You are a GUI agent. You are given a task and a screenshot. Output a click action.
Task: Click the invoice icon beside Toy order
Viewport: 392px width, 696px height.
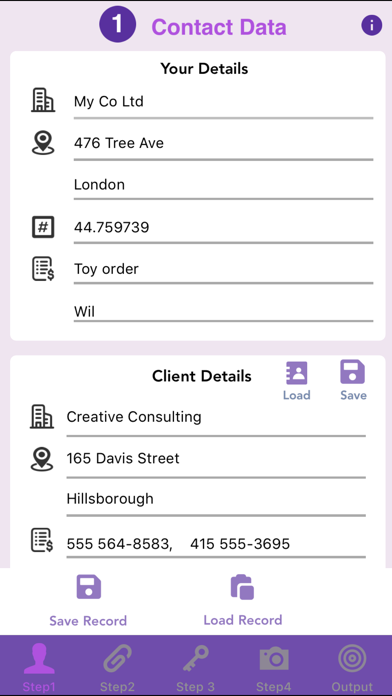43,269
